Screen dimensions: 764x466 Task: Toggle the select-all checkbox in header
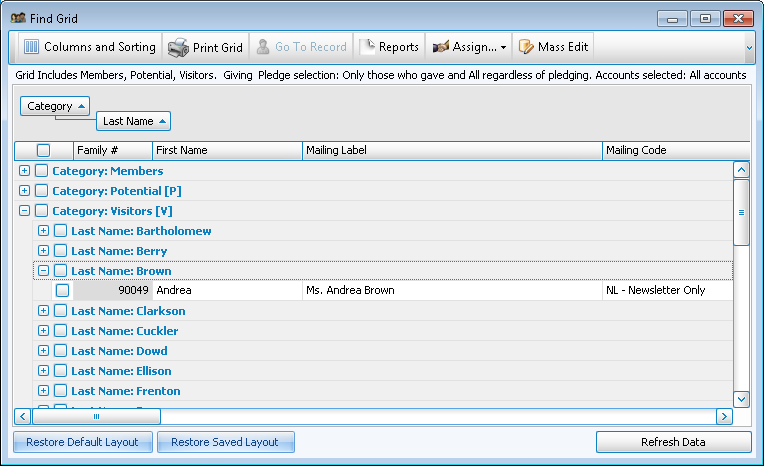(43, 150)
